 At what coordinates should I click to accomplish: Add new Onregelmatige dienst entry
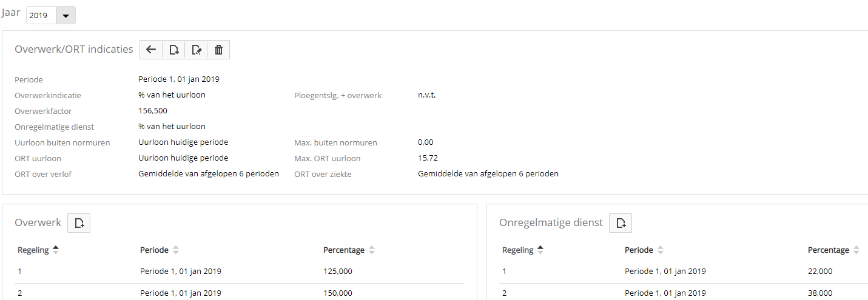coord(621,223)
